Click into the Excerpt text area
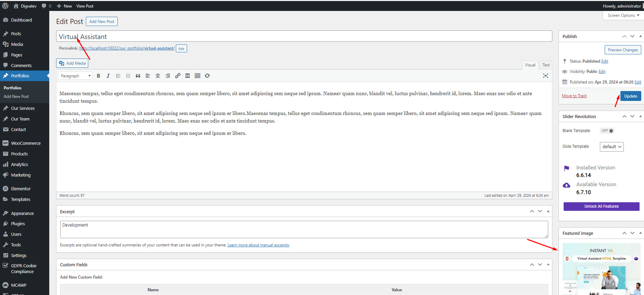Screen dimensions: 644x295 304,229
